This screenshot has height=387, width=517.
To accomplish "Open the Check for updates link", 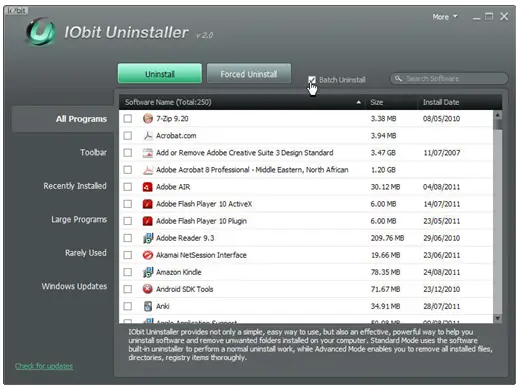I will coord(44,366).
